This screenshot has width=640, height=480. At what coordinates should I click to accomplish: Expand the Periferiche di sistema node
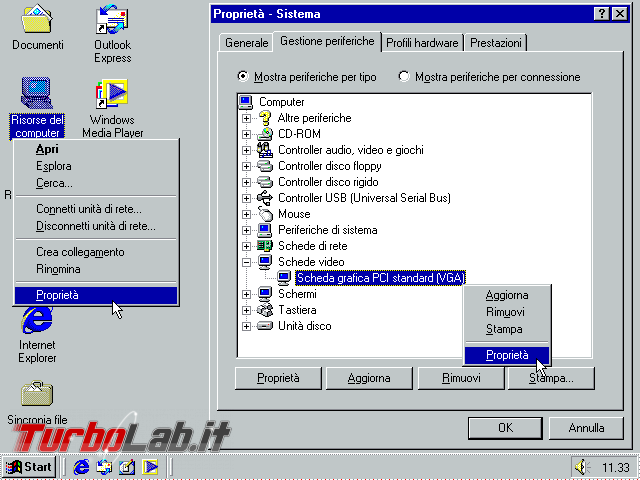[246, 230]
